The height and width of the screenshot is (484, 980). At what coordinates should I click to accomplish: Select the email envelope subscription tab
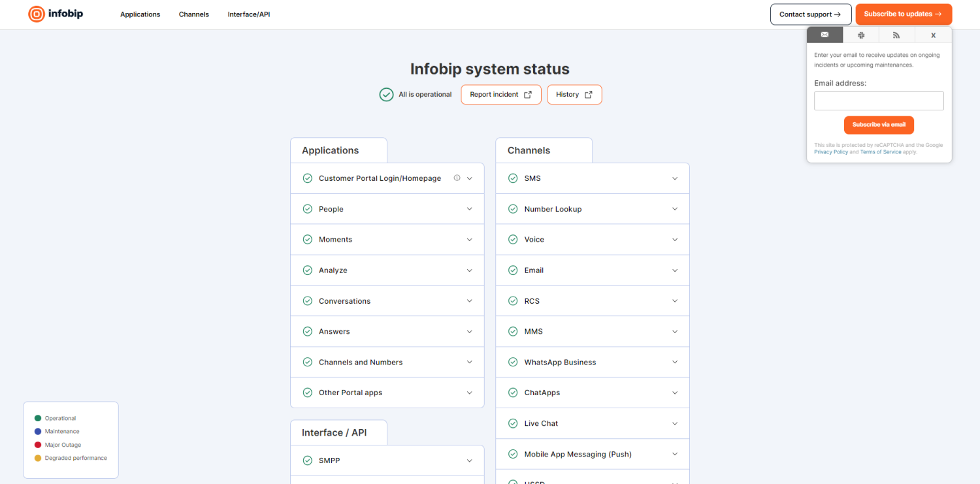(825, 35)
